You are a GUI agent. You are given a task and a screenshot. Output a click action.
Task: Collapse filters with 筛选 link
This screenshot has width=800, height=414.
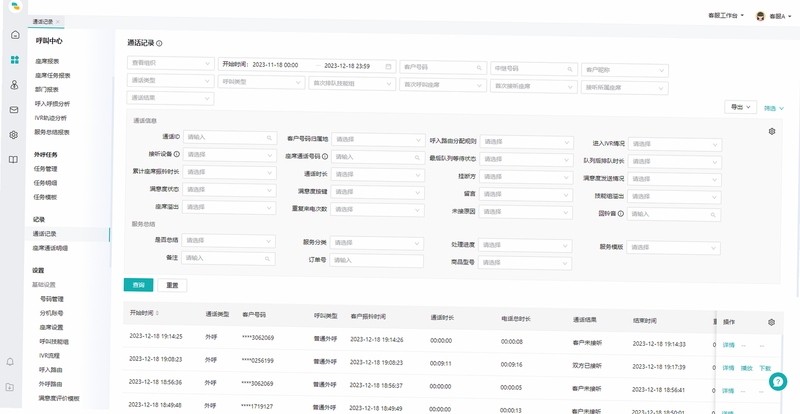point(773,108)
